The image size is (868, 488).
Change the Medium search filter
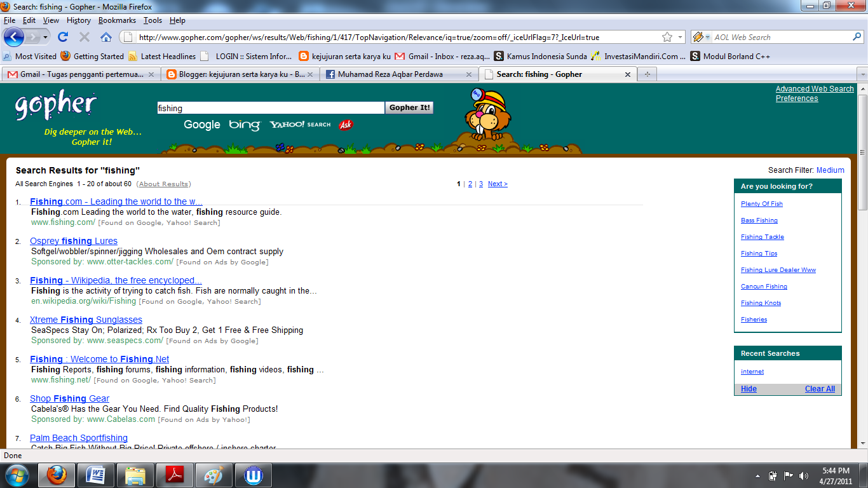(831, 170)
